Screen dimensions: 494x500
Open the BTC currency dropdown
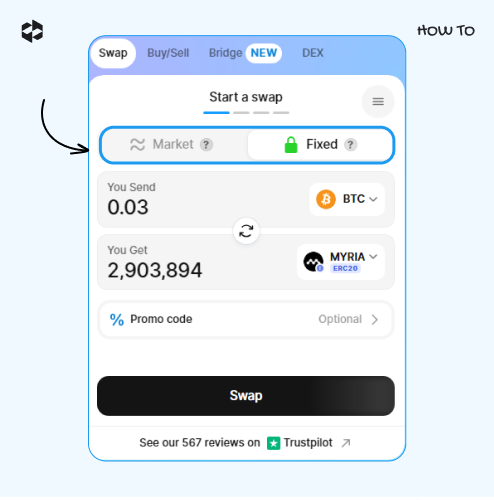[x=347, y=199]
